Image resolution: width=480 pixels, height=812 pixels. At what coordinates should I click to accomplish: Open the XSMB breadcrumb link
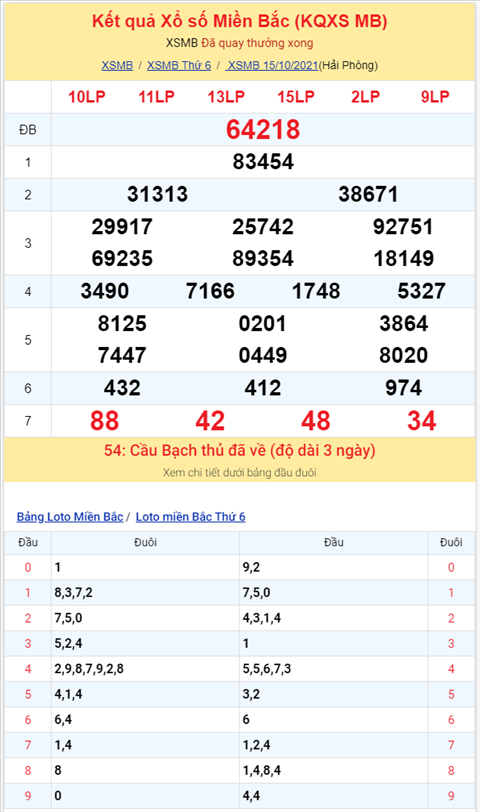[x=117, y=66]
